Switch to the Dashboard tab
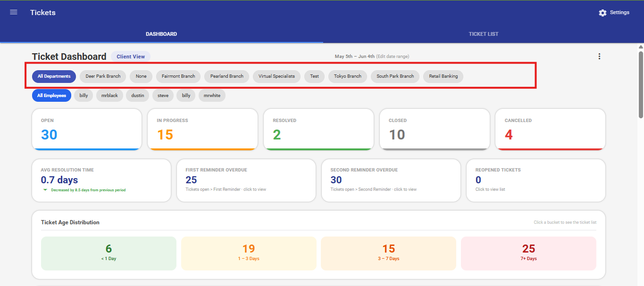 tap(161, 34)
